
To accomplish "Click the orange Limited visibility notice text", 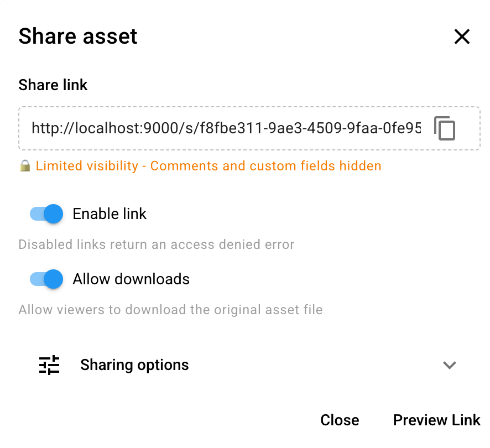I will click(x=87, y=166).
